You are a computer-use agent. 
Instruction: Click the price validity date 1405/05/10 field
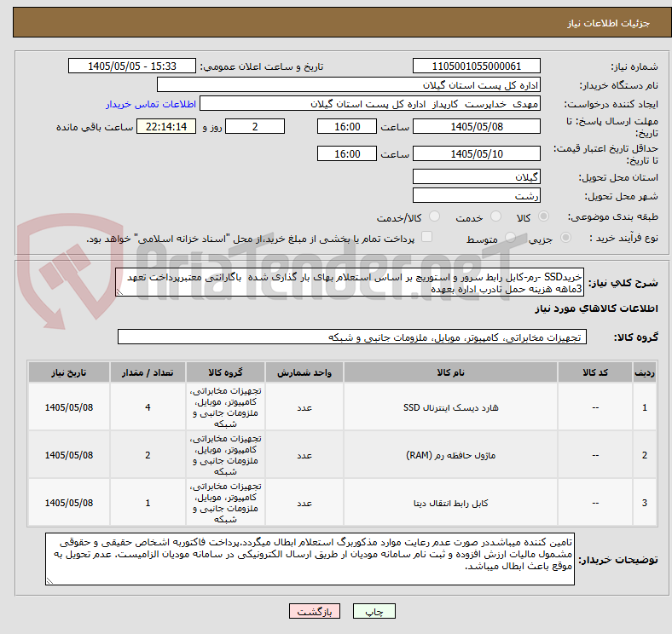[x=476, y=153]
